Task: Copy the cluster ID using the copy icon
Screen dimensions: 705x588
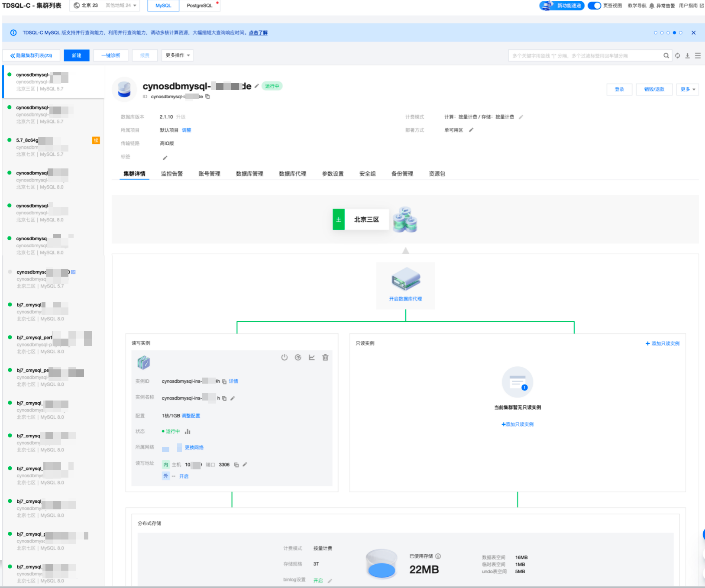Action: pyautogui.click(x=208, y=97)
